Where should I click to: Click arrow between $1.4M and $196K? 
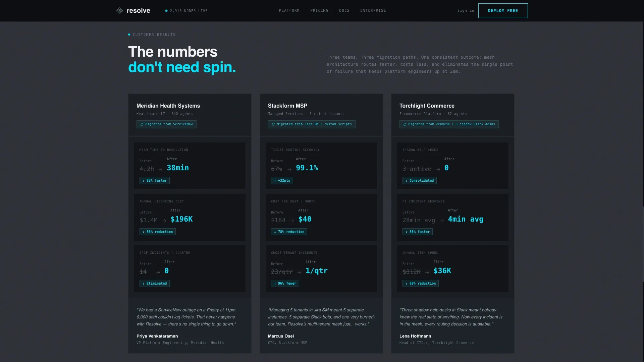[x=164, y=221]
